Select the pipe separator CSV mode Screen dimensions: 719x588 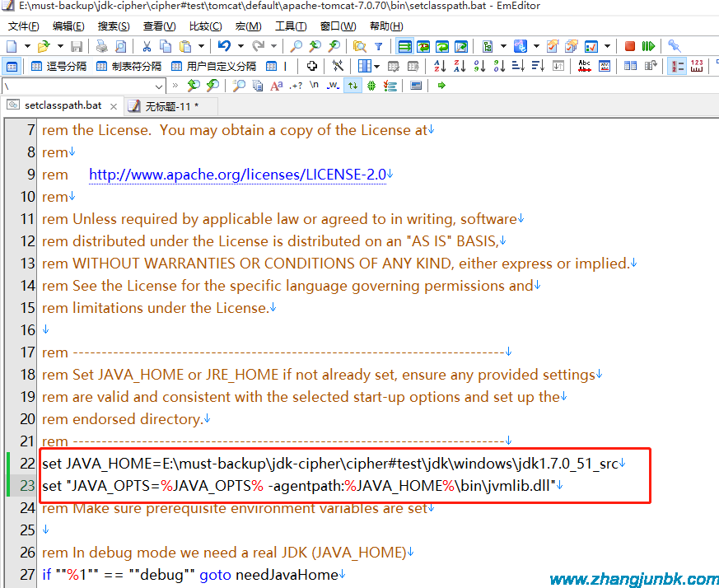click(277, 67)
